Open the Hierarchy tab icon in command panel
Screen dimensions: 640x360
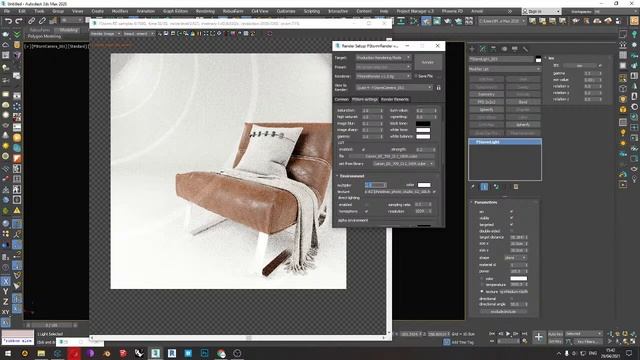click(x=493, y=49)
